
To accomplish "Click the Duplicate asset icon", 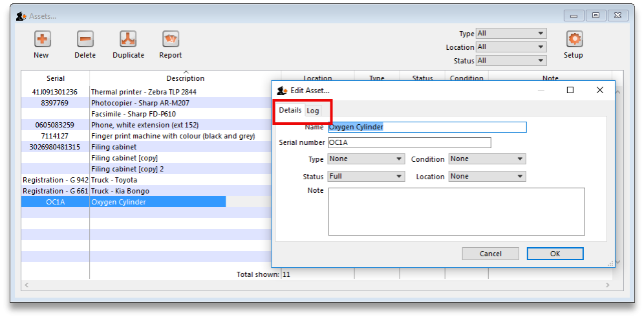I will (x=128, y=39).
